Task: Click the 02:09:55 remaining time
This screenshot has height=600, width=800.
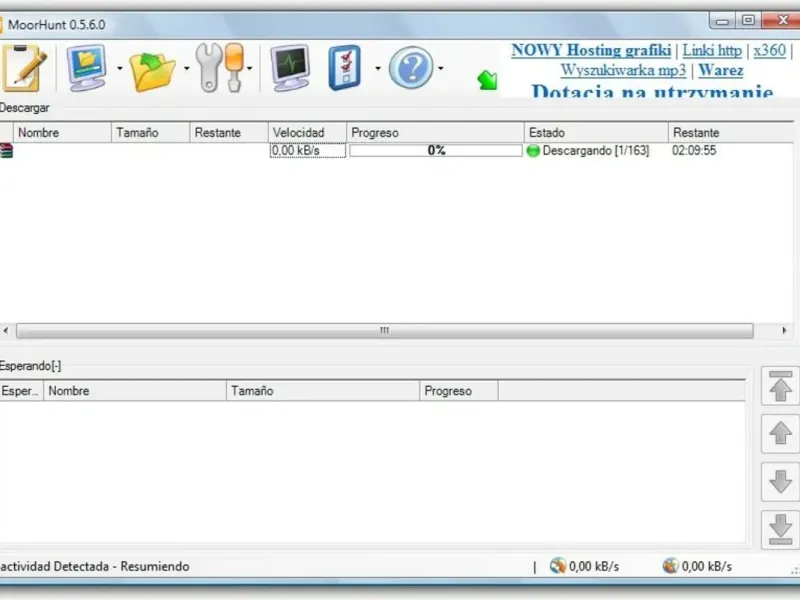Action: pos(694,151)
